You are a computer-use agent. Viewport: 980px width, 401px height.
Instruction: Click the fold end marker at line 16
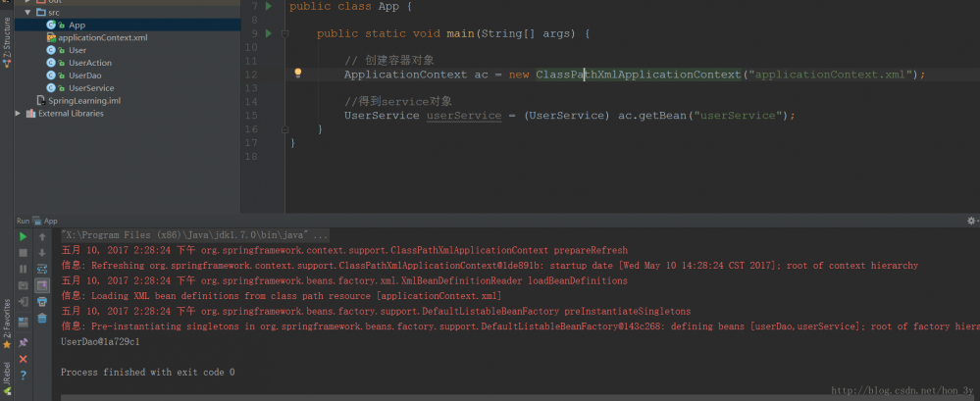point(285,129)
